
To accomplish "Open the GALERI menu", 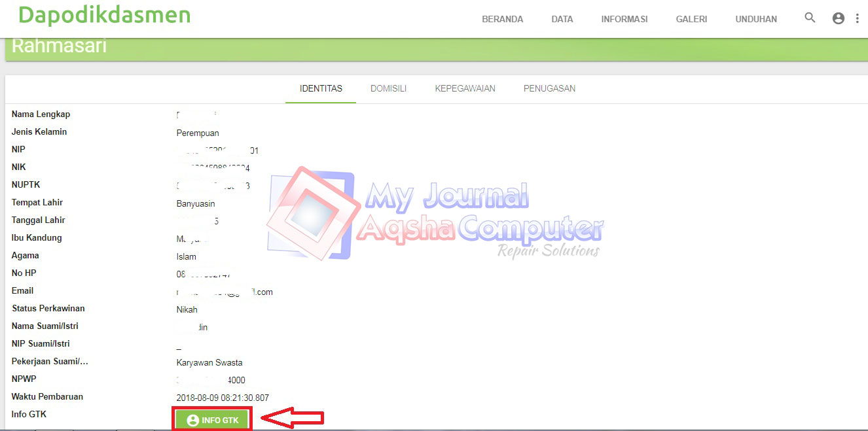I will pos(691,19).
